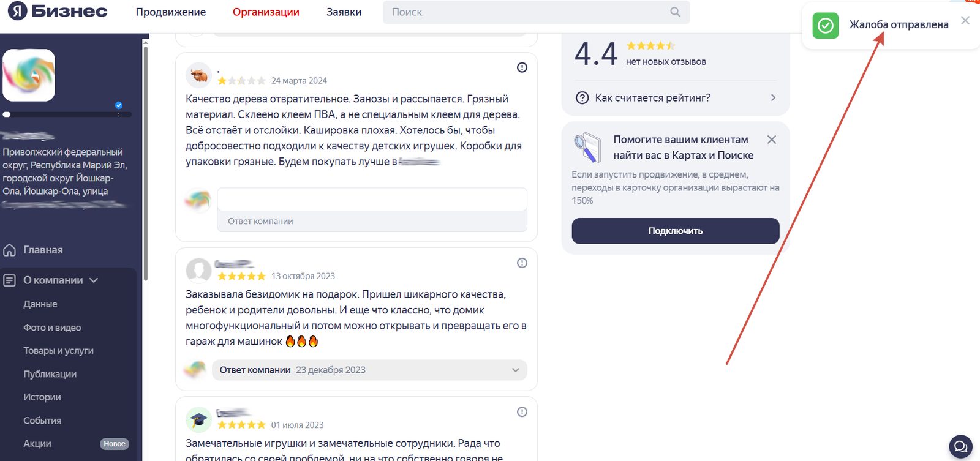Click the 'Как считается рейтинг?' link
This screenshot has width=980, height=461.
[653, 98]
